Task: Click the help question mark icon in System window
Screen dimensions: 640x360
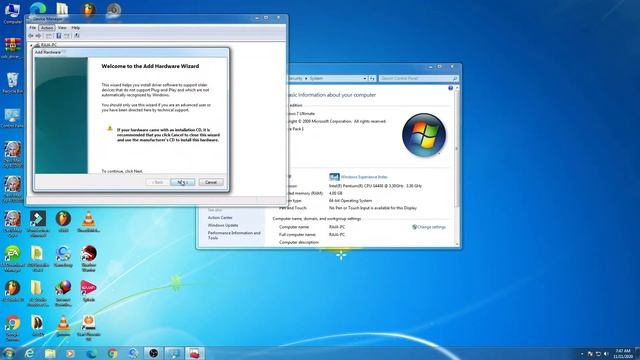Action: click(x=451, y=88)
